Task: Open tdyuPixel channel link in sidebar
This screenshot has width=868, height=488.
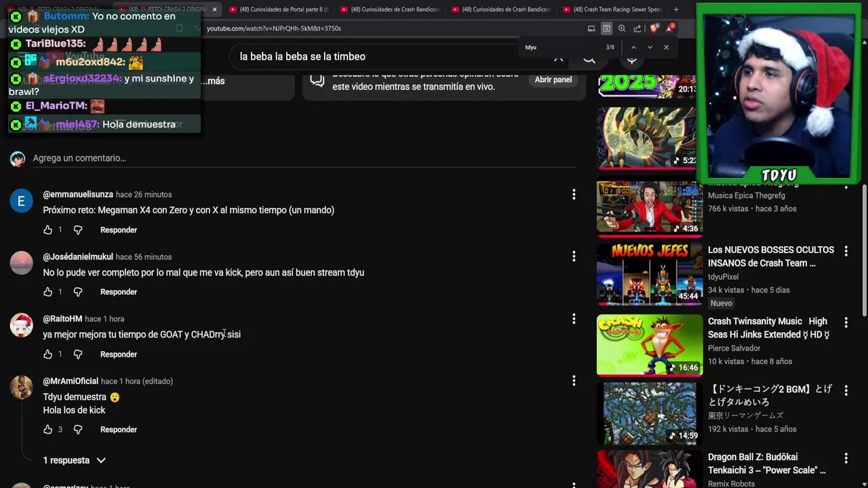Action: point(723,277)
